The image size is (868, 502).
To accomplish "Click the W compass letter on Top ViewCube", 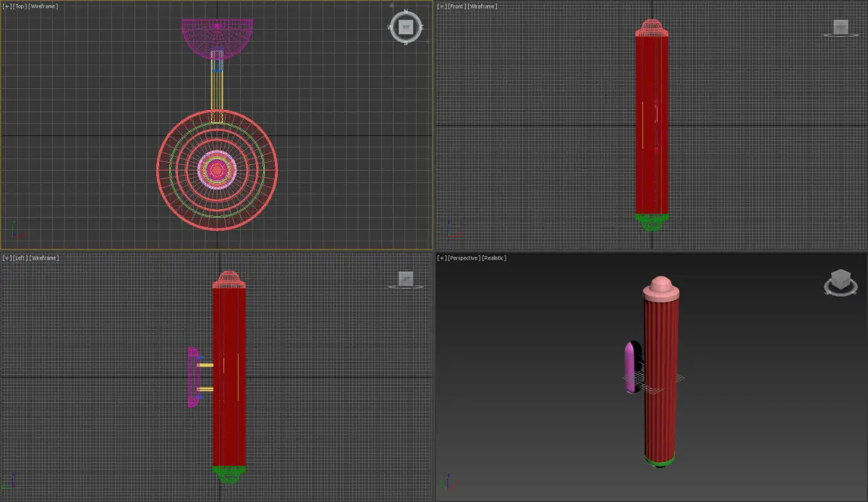I will click(x=390, y=27).
